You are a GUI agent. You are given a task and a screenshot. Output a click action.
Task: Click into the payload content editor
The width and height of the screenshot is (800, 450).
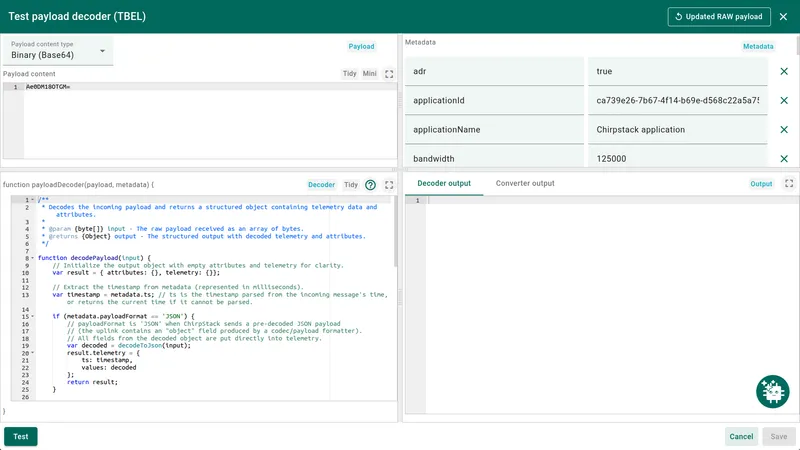click(x=209, y=122)
